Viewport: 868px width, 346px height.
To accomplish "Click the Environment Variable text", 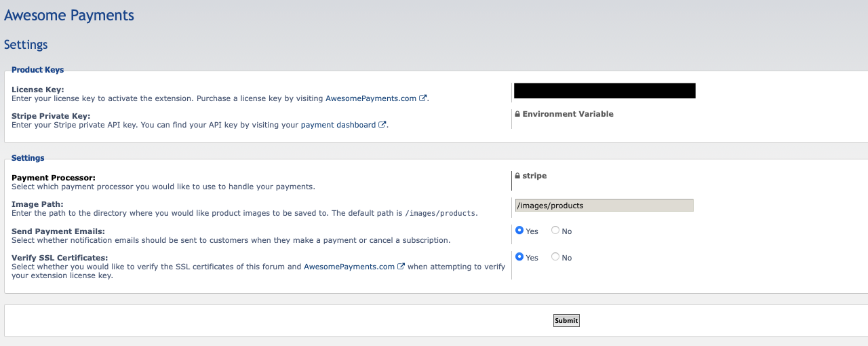I will 568,114.
